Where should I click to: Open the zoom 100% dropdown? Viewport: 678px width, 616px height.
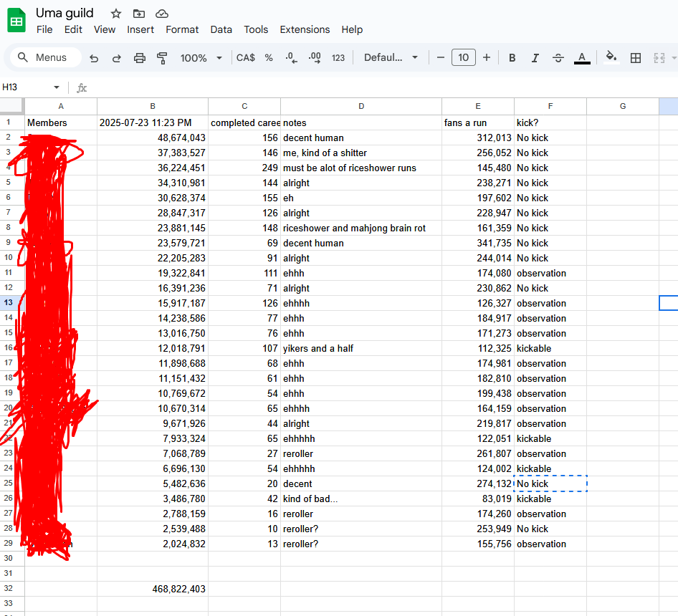(201, 58)
